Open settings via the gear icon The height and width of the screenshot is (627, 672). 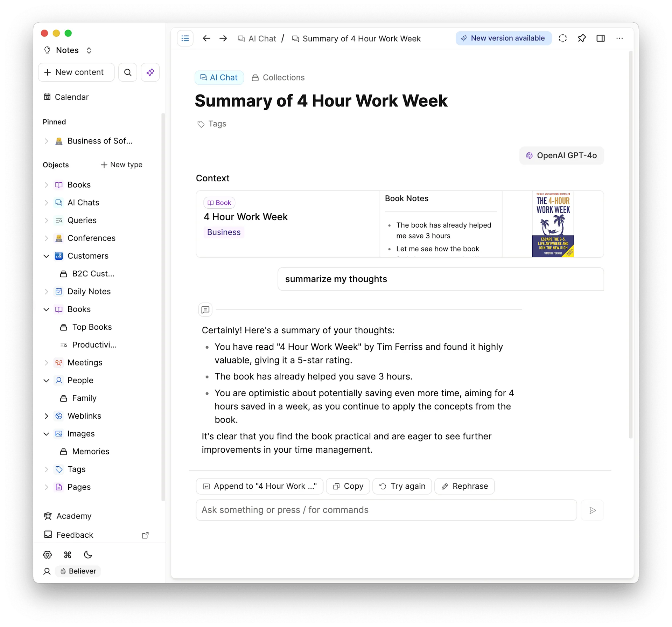[x=47, y=555]
